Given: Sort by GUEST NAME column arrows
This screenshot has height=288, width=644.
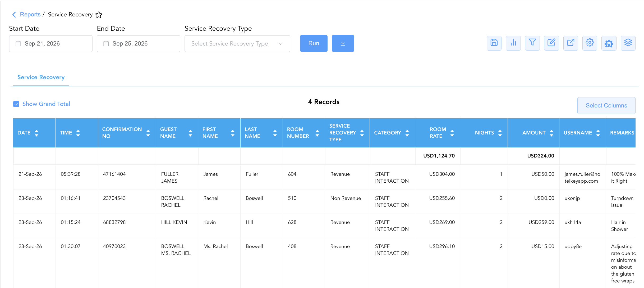Looking at the screenshot, I should click(190, 133).
